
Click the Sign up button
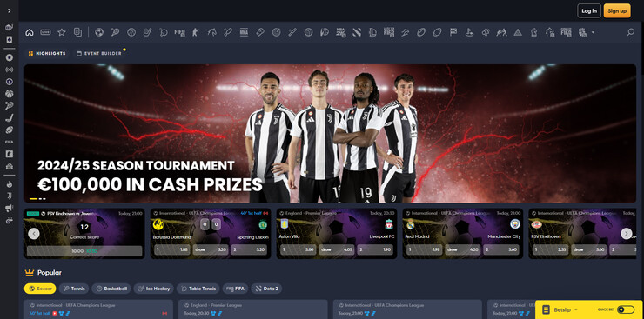point(617,11)
